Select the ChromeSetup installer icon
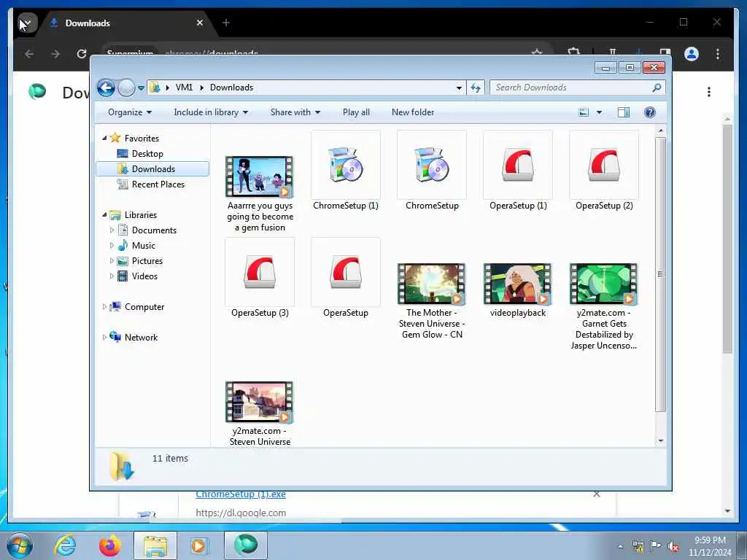 [432, 165]
